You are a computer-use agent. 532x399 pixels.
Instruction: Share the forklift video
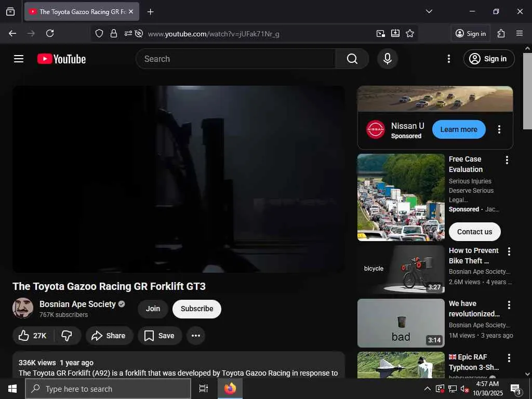coord(109,336)
